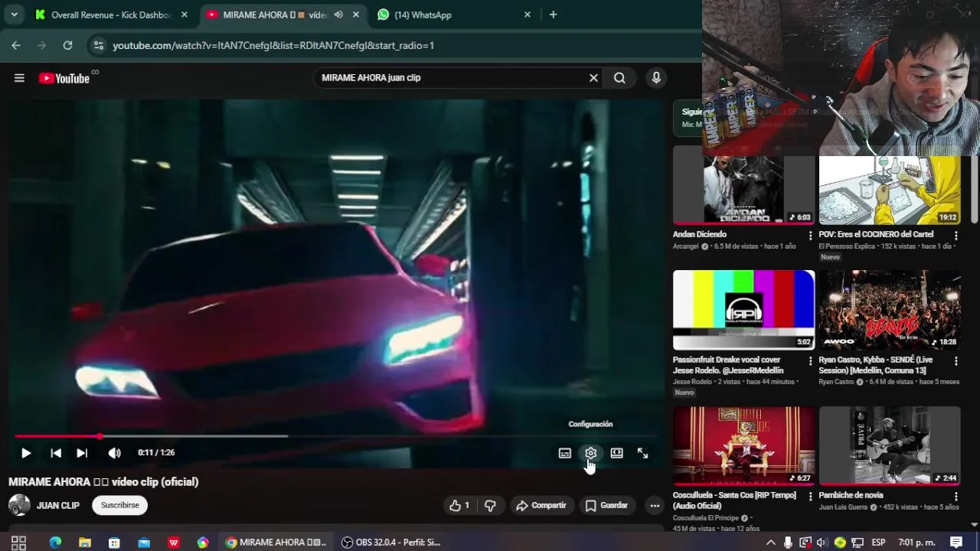Viewport: 980px width, 551px height.
Task: Mute the video player volume
Action: (114, 453)
